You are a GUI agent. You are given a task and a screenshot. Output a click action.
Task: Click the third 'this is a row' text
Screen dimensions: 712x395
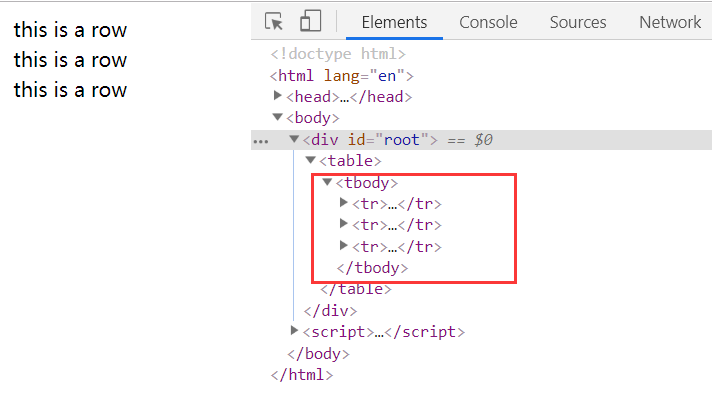[x=70, y=90]
